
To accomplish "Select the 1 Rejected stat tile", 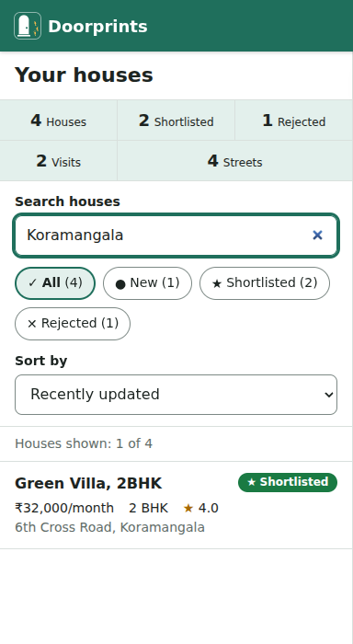I will [294, 121].
